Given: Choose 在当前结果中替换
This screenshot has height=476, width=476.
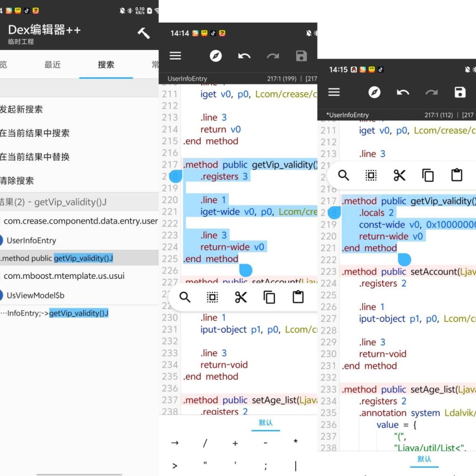Looking at the screenshot, I should click(35, 157).
